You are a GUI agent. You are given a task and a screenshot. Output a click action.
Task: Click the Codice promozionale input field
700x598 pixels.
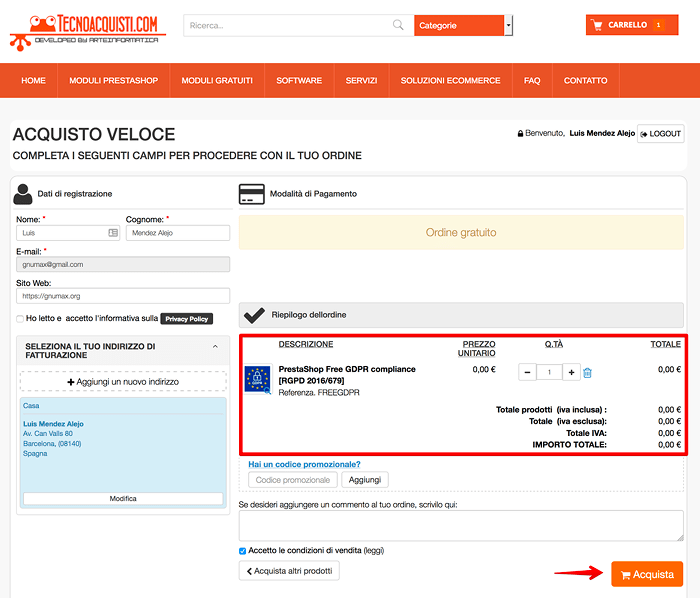(293, 480)
